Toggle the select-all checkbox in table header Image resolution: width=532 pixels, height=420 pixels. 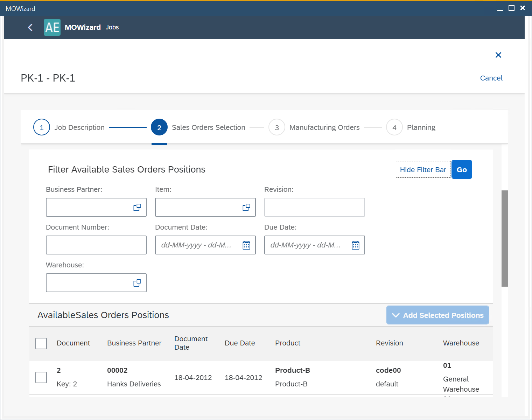point(41,343)
